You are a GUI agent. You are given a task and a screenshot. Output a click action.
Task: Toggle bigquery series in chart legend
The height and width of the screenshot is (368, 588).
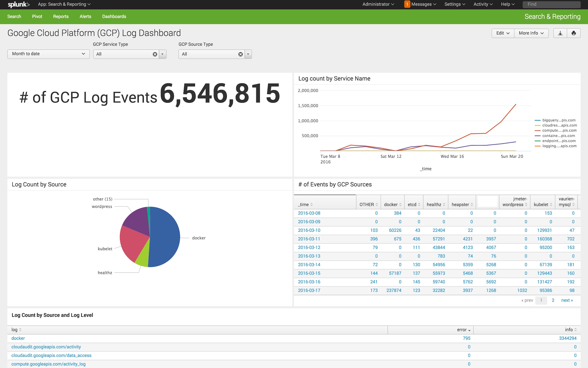pyautogui.click(x=558, y=120)
